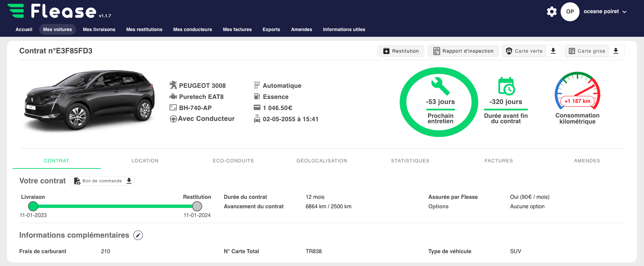Click the BH-740-AP plate number text
Screen dimensions: 644x266
tap(195, 108)
